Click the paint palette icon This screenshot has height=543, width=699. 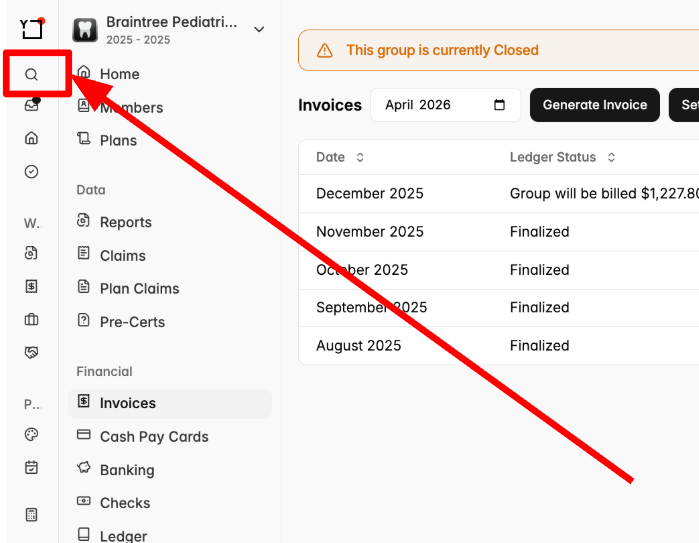click(31, 435)
